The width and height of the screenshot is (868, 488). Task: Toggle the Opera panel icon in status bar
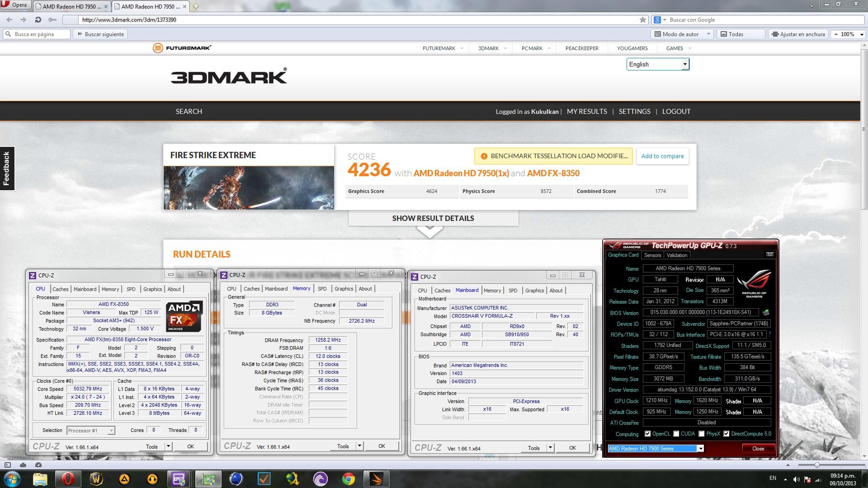click(7, 465)
